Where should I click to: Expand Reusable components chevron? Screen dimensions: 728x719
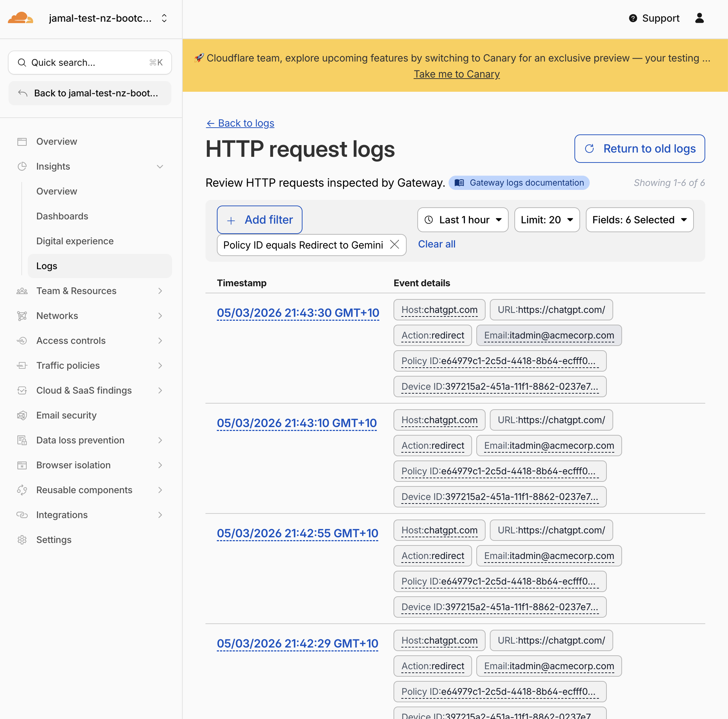160,490
